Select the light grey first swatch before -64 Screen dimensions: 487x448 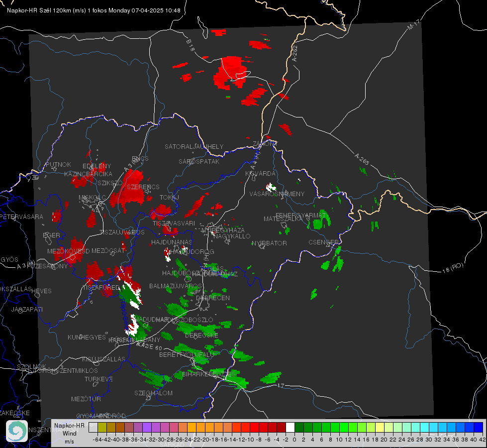pos(93,428)
